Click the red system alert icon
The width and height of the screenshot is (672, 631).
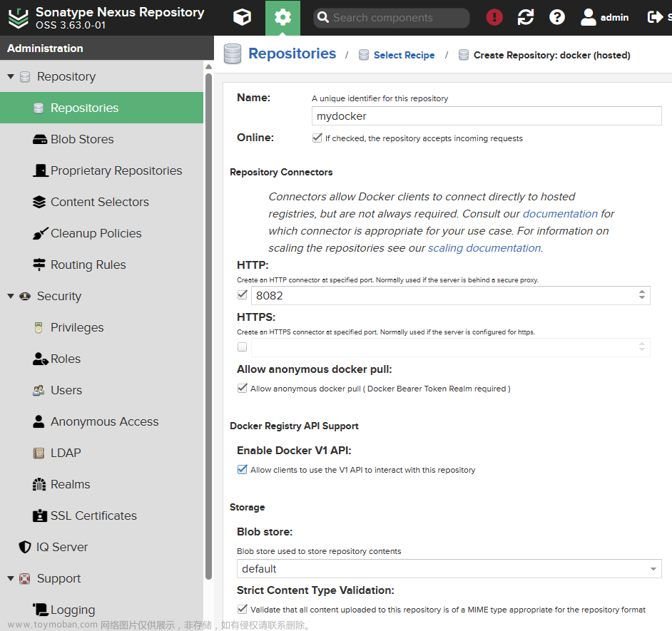pyautogui.click(x=494, y=18)
